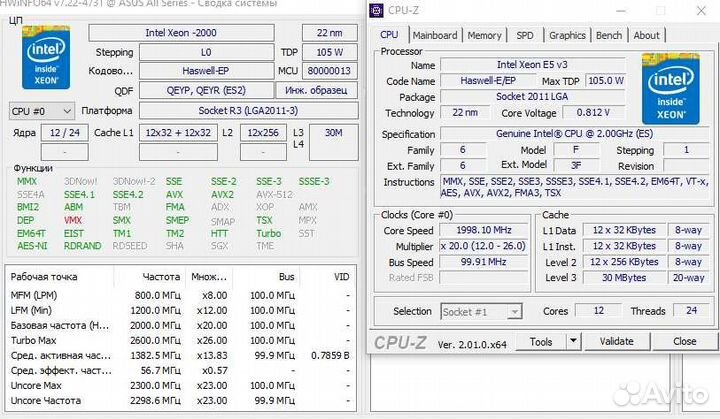
Task: Click the Stepping field showing L0
Action: coord(206,52)
